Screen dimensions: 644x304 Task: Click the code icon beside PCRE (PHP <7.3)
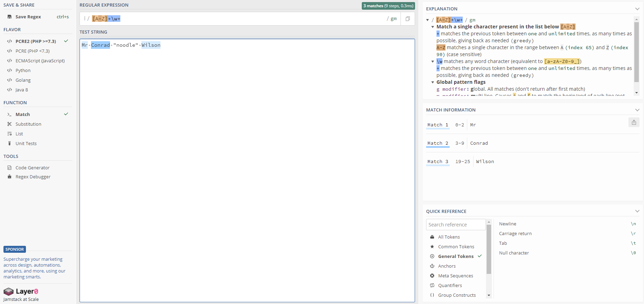[x=9, y=51]
